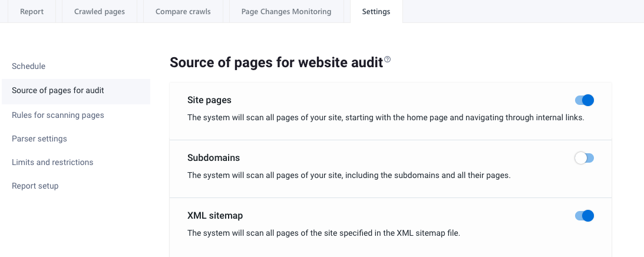Screen dimensions: 644x257
Task: Open Limits and restrictions section
Action: 52,162
